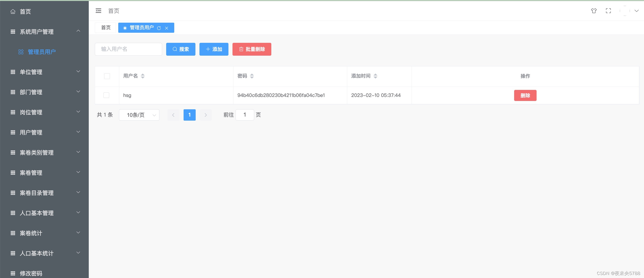Open the user avatar dropdown arrow
Screen dimensions: 644x278
click(636, 11)
